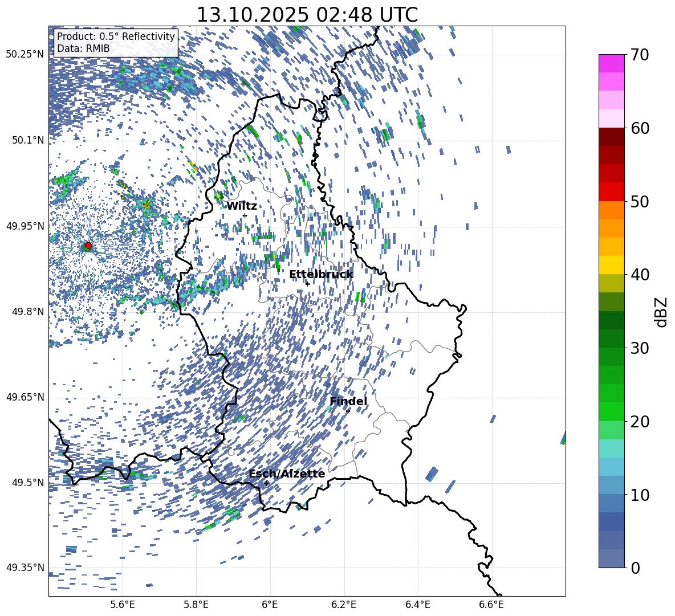675x616 pixels.
Task: Click the 40 dBZ colorbar tick label
Action: point(639,275)
